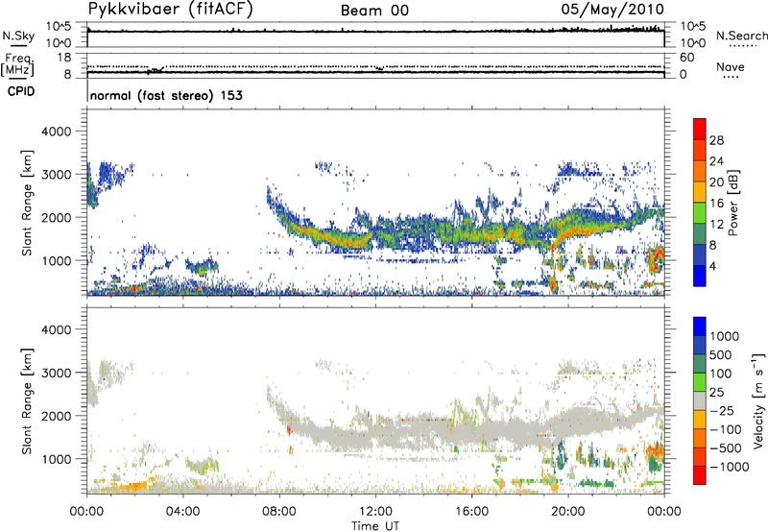Viewport: 768px width, 532px height.
Task: Click the 08:00 time axis tick label
Action: (278, 512)
